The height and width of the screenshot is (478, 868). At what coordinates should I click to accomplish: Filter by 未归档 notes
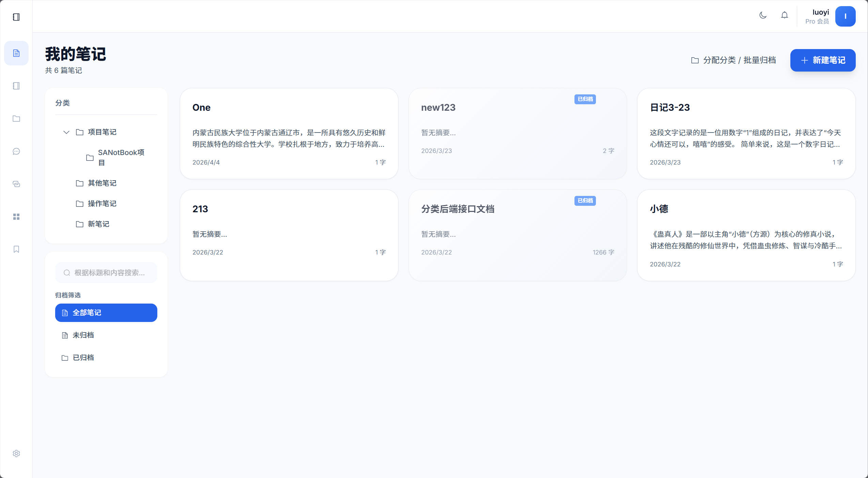click(x=83, y=335)
